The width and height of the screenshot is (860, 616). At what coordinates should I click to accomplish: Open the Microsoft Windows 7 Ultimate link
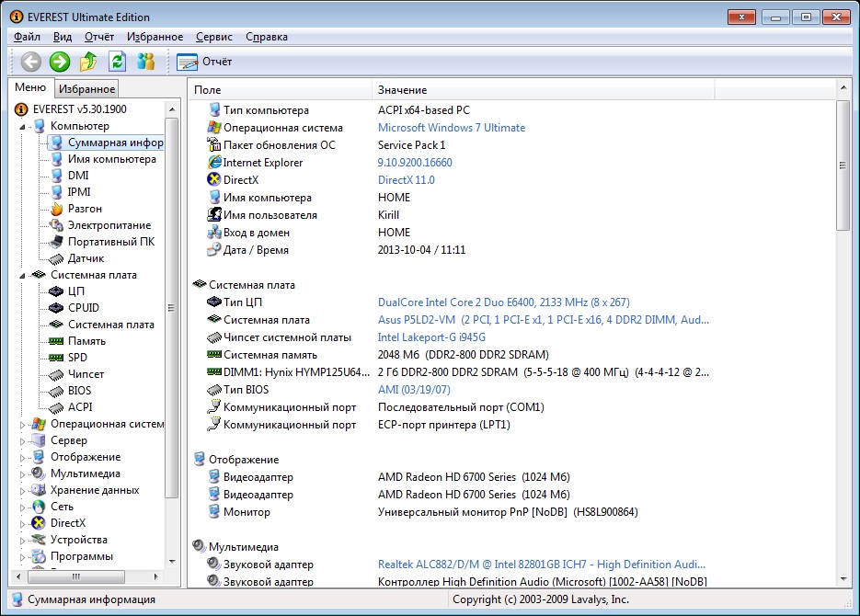(x=452, y=128)
